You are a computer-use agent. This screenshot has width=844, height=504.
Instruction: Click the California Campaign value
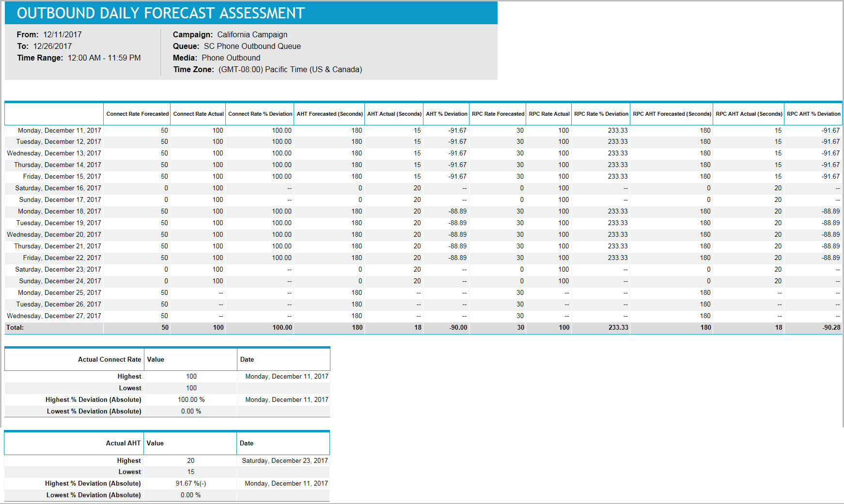tap(252, 34)
